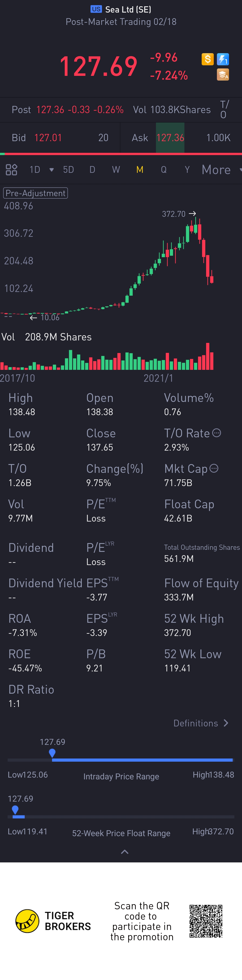Switch to the 5D chart tab
Viewport: 242px width, 980px height.
click(68, 170)
